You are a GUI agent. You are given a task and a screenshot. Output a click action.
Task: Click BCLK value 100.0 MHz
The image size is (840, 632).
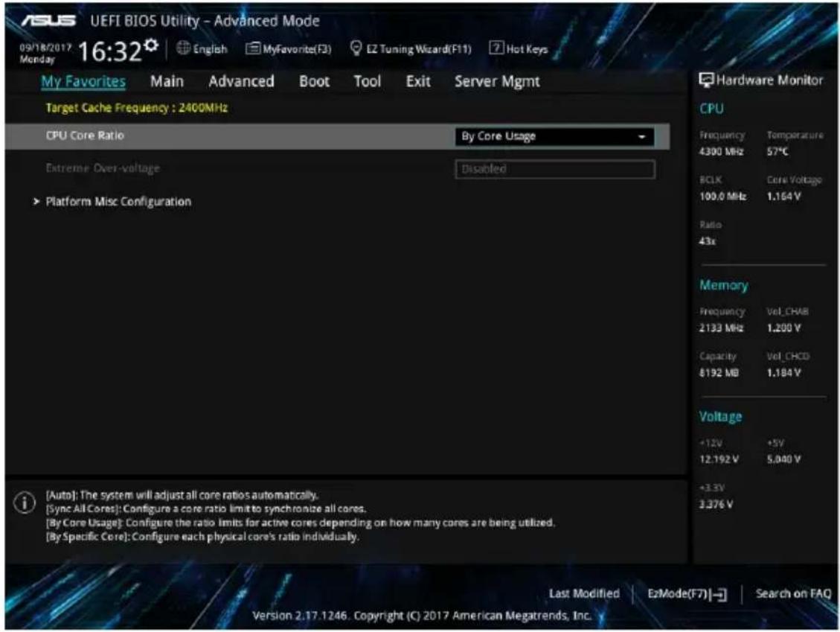722,197
